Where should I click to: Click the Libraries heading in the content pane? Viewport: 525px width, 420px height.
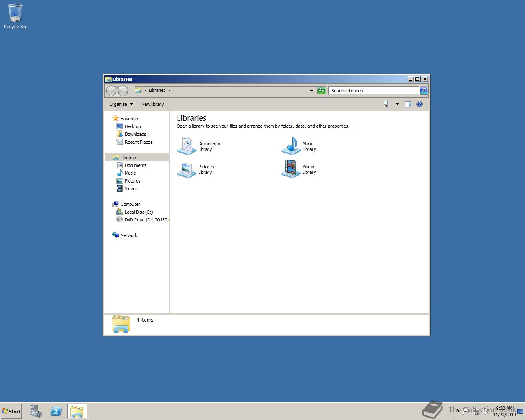pos(192,118)
